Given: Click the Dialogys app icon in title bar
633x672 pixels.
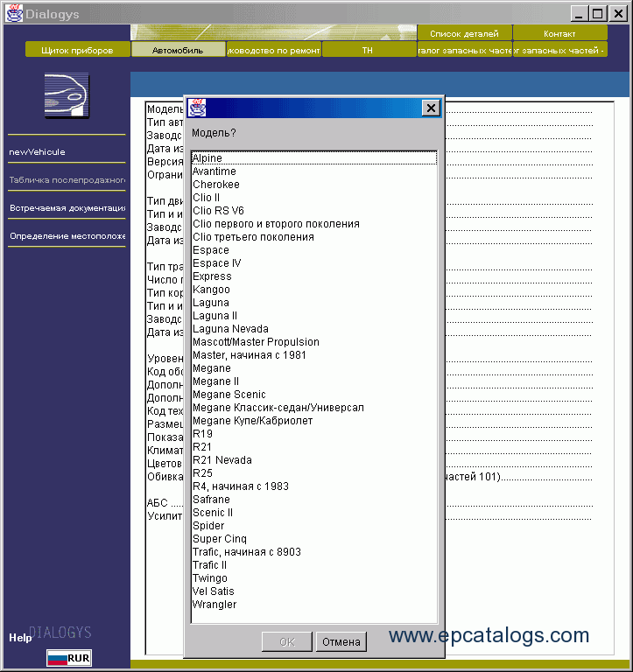Looking at the screenshot, I should tap(14, 13).
